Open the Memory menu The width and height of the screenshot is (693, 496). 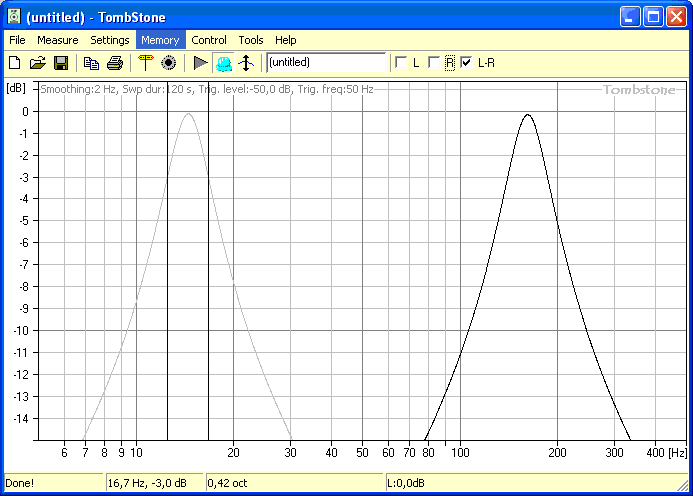[x=160, y=40]
